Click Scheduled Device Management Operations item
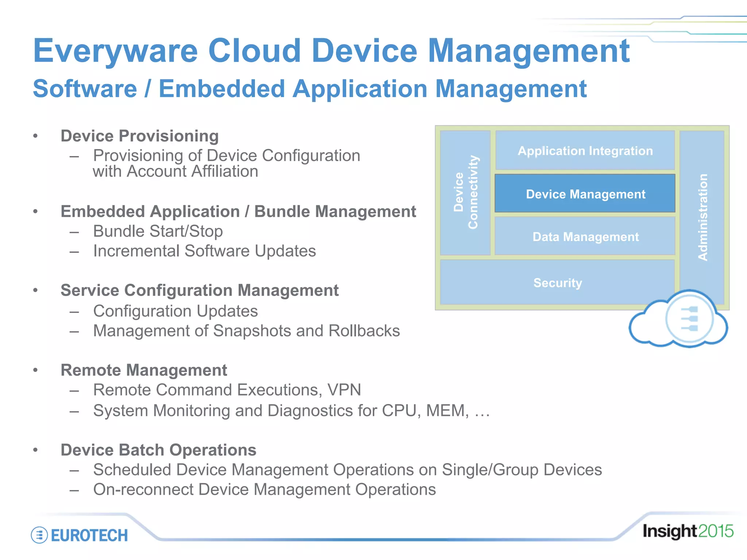Screen dimensions: 747x560 348,470
